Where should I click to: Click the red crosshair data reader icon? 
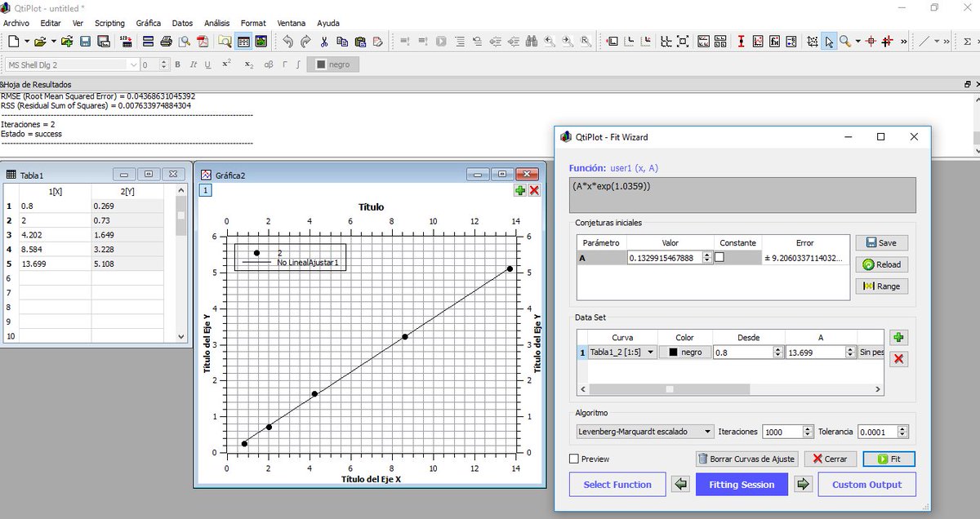click(x=870, y=41)
